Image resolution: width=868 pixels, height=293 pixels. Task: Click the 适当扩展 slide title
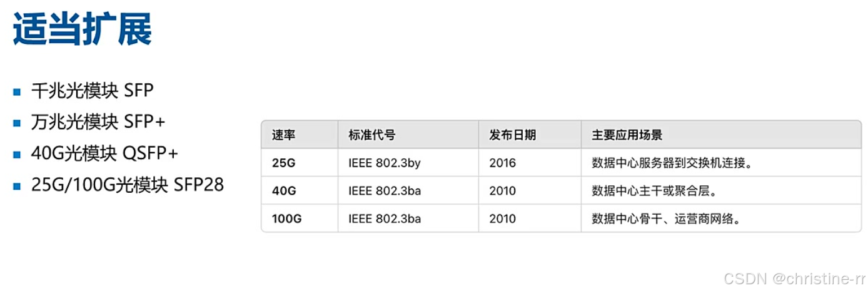coord(83,29)
